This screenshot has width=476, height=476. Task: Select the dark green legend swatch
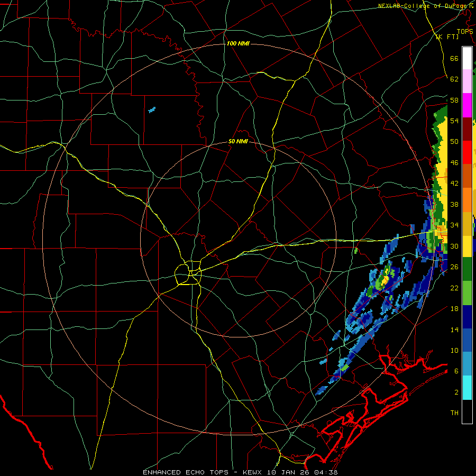[x=467, y=269]
